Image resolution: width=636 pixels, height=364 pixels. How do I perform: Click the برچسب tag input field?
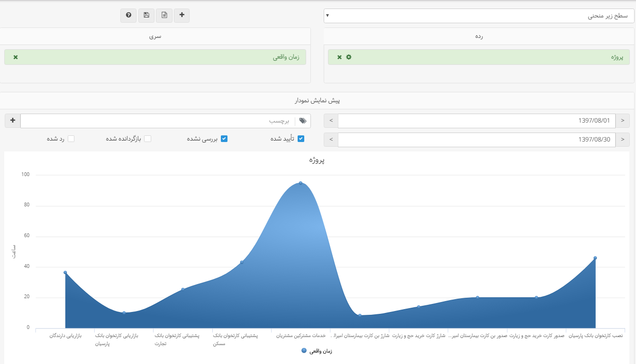point(156,121)
